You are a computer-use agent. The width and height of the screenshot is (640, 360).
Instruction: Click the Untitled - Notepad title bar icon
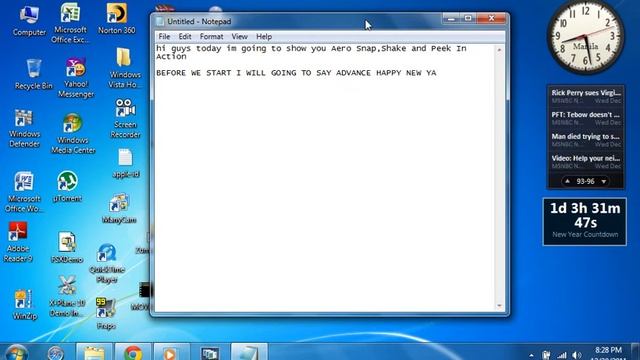[160, 21]
